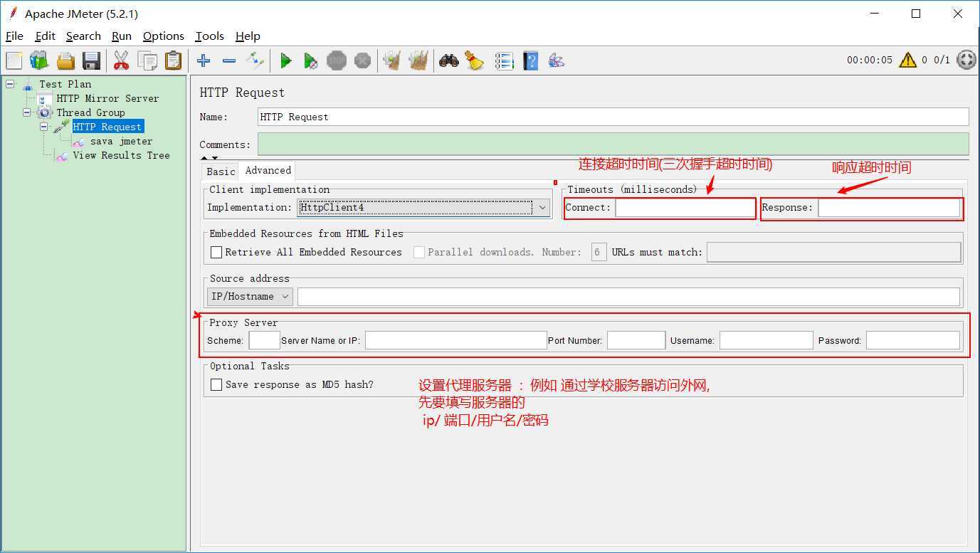The image size is (980, 553).
Task: Collapse all nodes with the minus icon
Action: tap(229, 60)
